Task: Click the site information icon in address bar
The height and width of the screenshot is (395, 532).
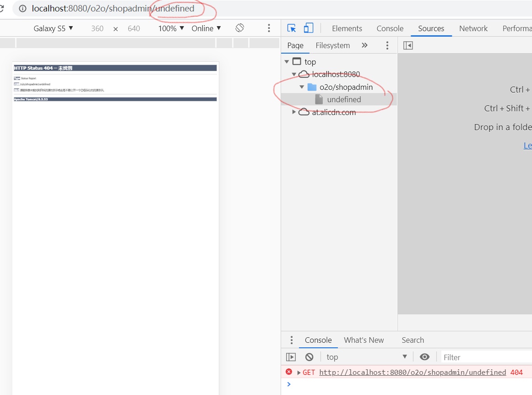Action: click(22, 9)
